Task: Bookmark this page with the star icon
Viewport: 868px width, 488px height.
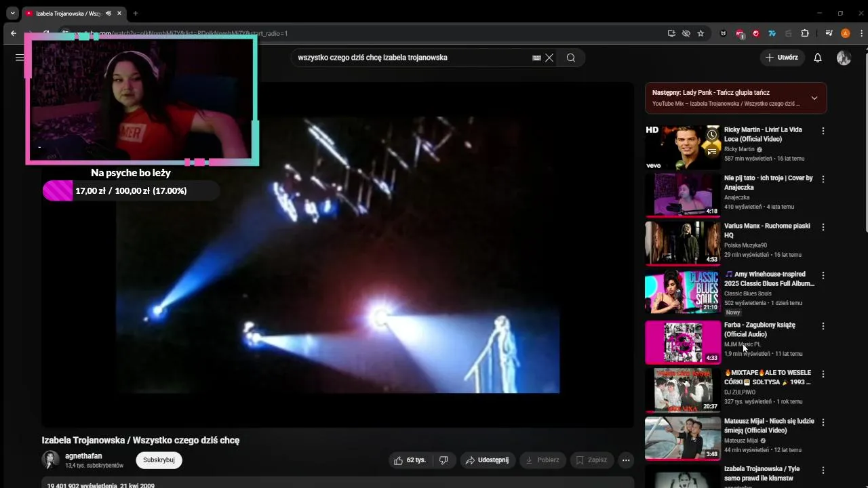Action: [701, 33]
